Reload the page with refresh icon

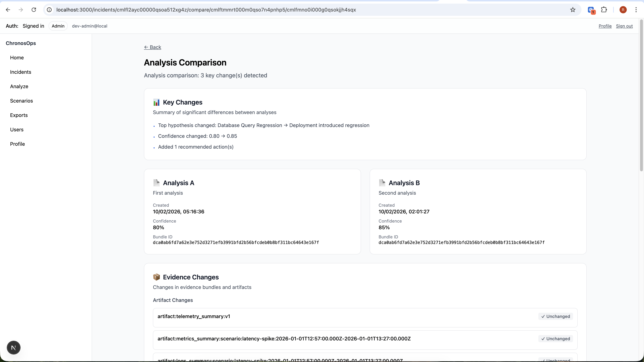(34, 10)
